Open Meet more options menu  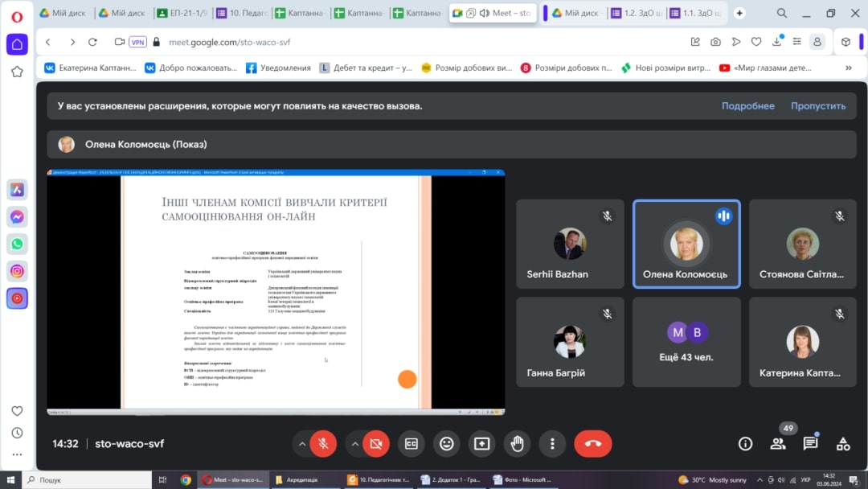[552, 444]
